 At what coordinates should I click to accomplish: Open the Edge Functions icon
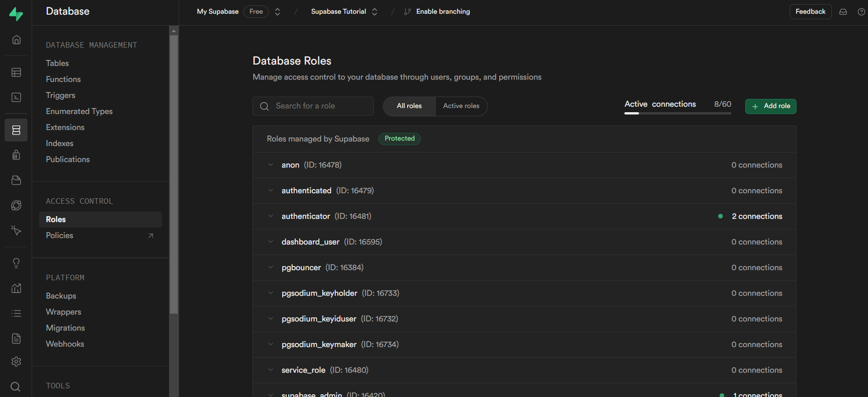coord(16,205)
